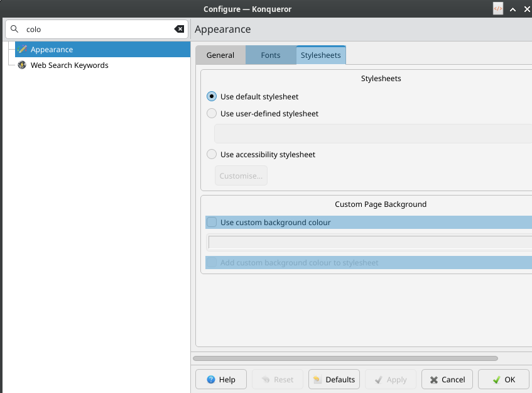
Task: Click into the search box containing 'colo'
Action: [x=94, y=29]
